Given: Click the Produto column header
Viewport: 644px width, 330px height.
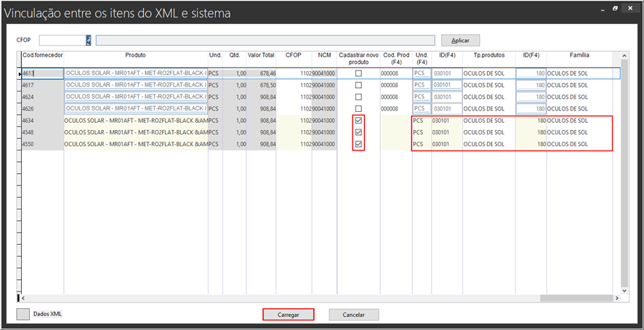Looking at the screenshot, I should 135,55.
